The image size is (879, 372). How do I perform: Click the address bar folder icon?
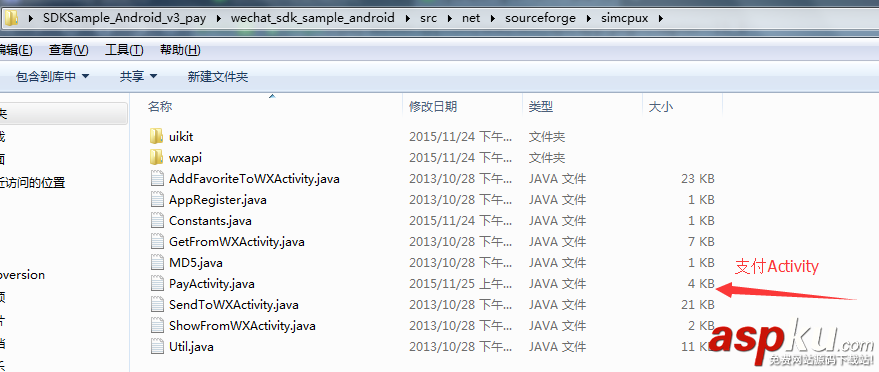coord(11,18)
